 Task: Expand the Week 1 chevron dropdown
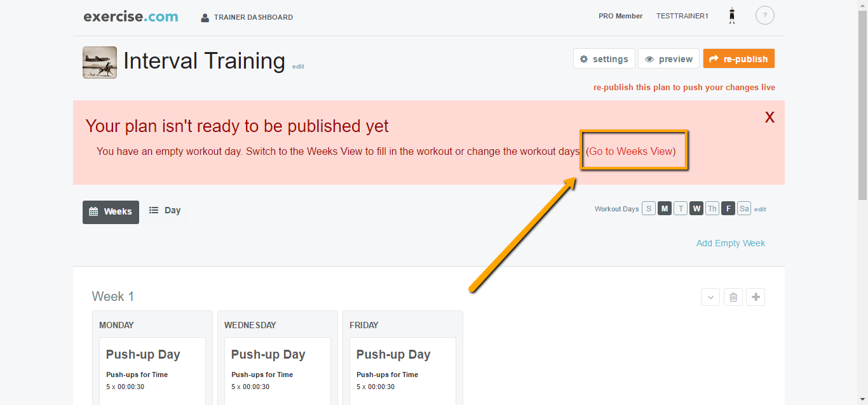click(x=710, y=297)
